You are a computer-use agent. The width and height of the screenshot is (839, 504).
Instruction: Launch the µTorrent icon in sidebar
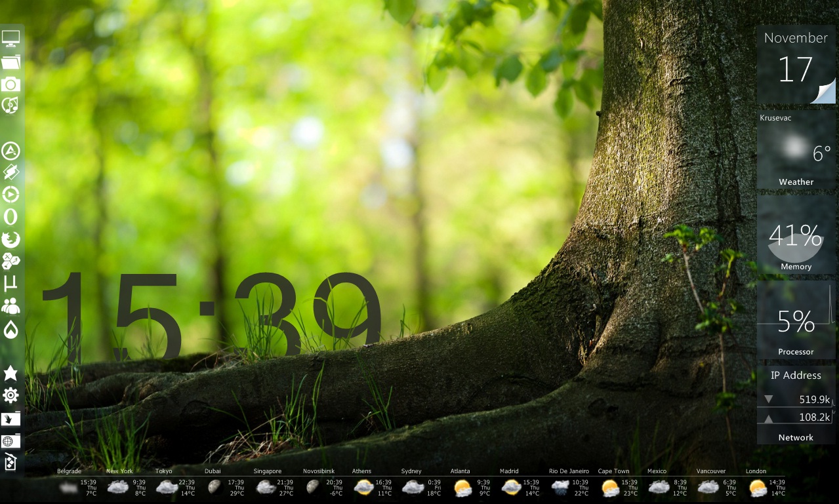pos(10,284)
